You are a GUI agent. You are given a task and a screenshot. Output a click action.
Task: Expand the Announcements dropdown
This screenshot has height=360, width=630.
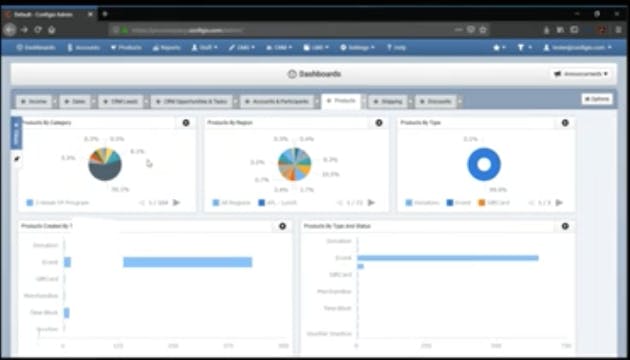(x=581, y=74)
